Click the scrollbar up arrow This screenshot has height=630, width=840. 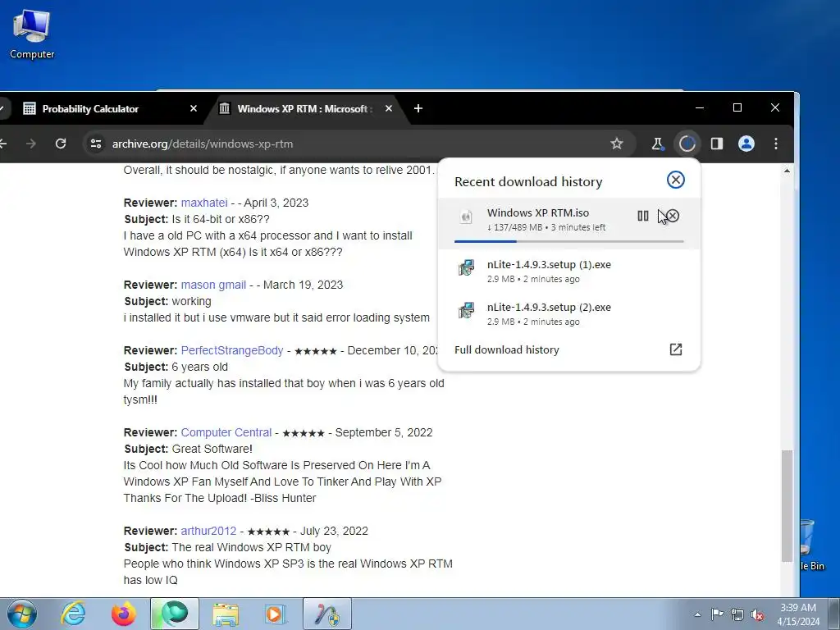point(787,171)
